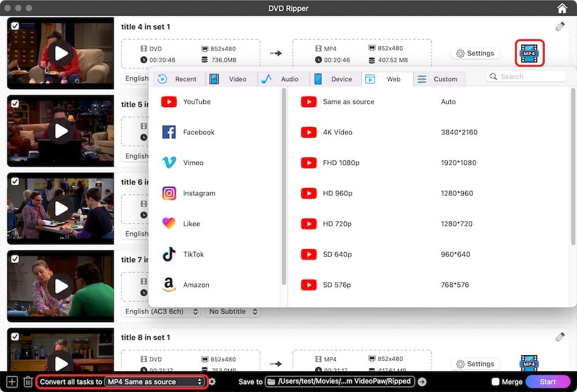The width and height of the screenshot is (577, 392).
Task: Expand the English (AC3 6ch) audio dropdown
Action: [x=161, y=311]
